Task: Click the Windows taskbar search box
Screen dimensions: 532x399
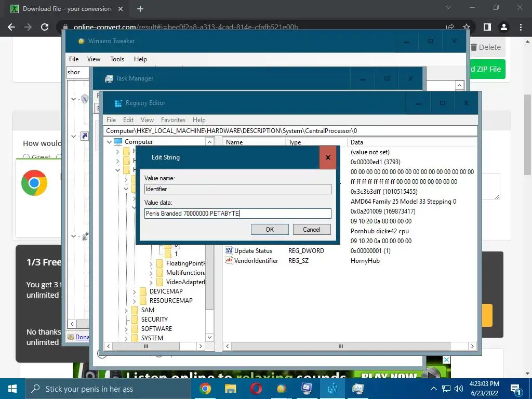Action: 108,389
